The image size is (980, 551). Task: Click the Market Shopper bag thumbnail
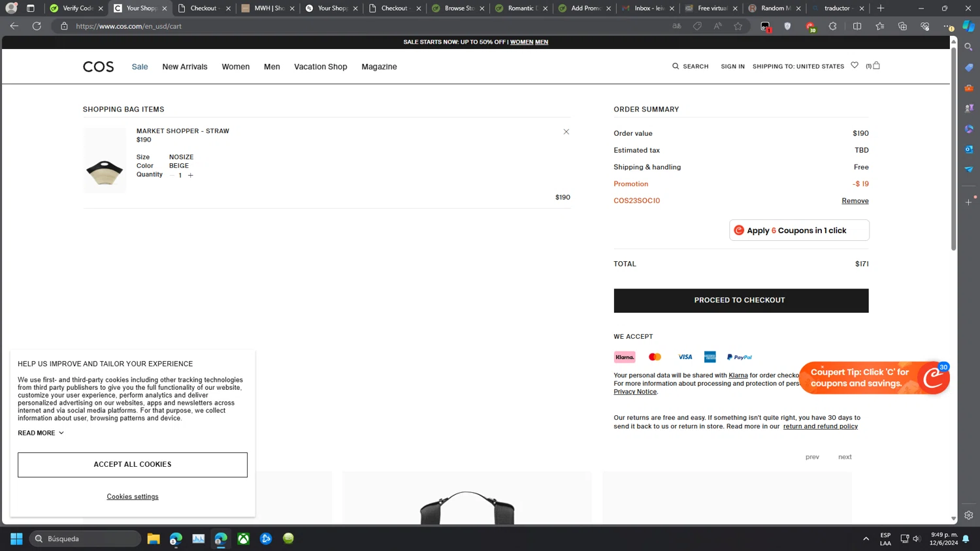click(x=105, y=161)
